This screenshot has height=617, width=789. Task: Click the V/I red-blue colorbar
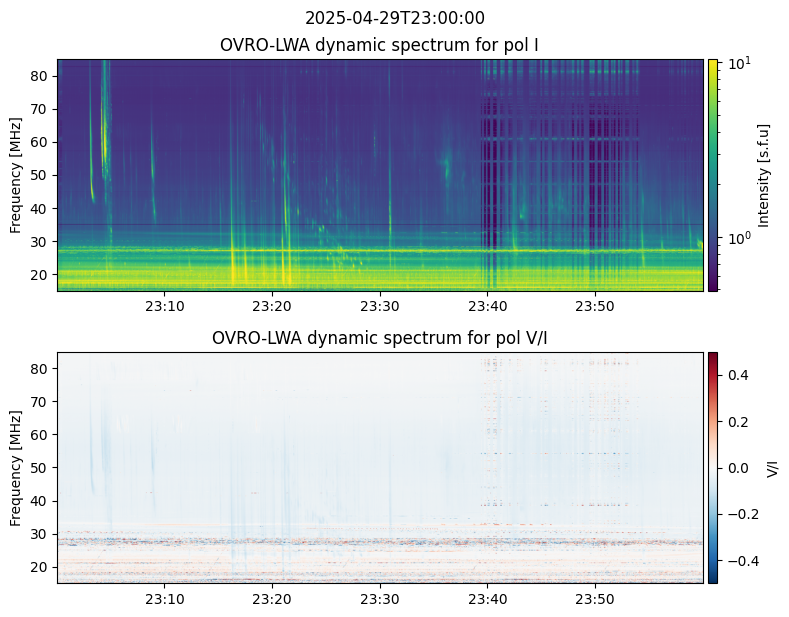[713, 468]
